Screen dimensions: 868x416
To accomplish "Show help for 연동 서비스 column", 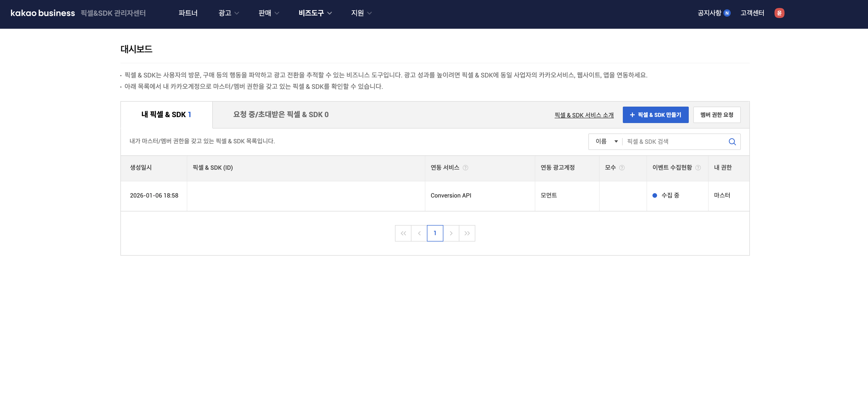I will coord(465,168).
